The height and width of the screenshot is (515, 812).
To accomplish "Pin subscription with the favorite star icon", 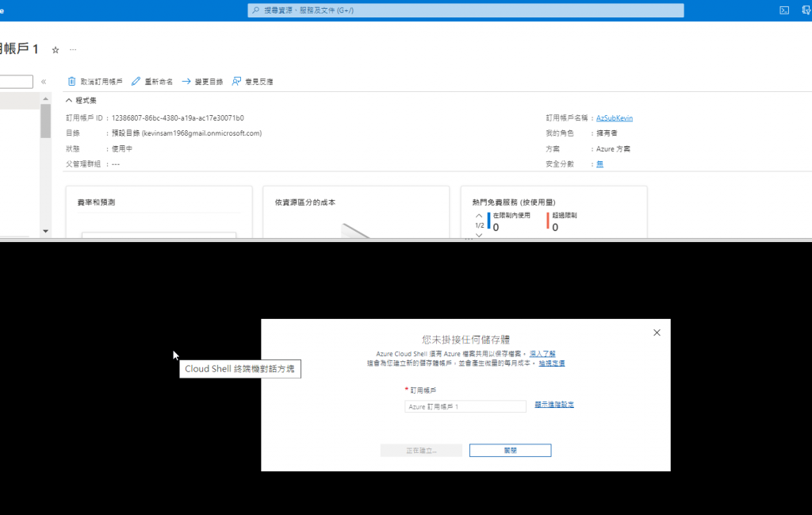I will coord(56,50).
